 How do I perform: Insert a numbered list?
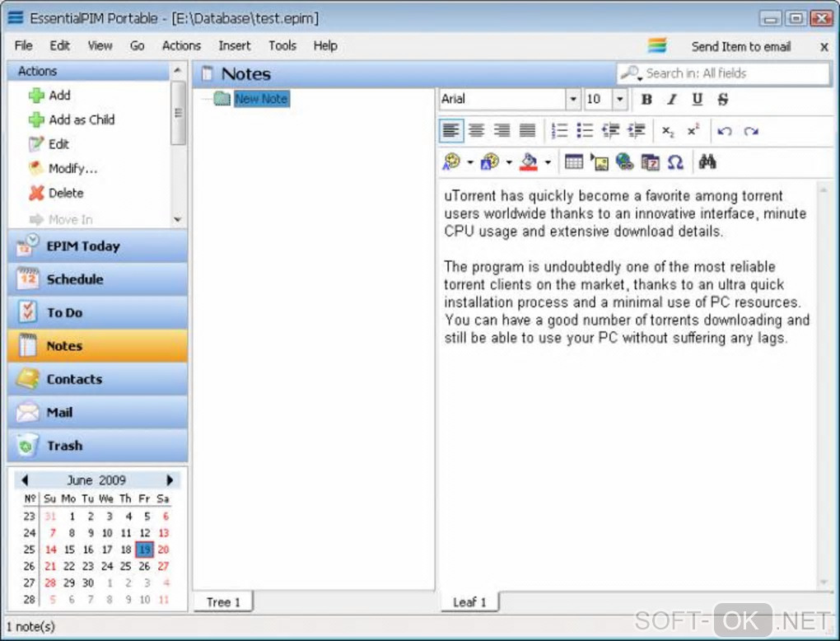click(x=559, y=130)
